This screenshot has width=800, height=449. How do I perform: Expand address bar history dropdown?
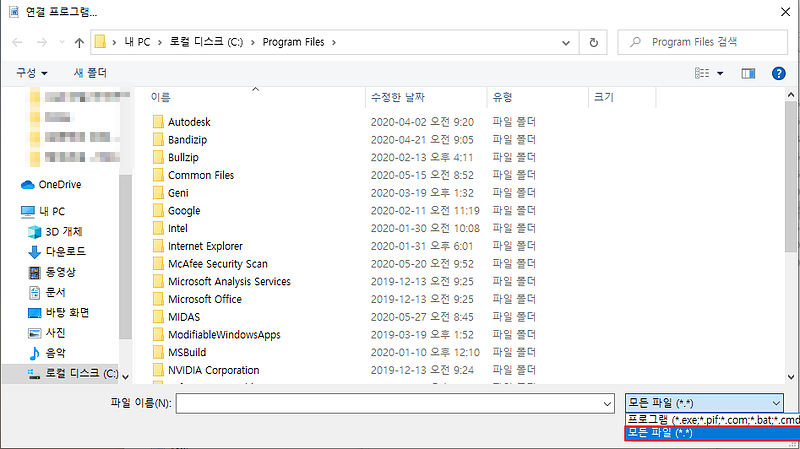click(566, 43)
